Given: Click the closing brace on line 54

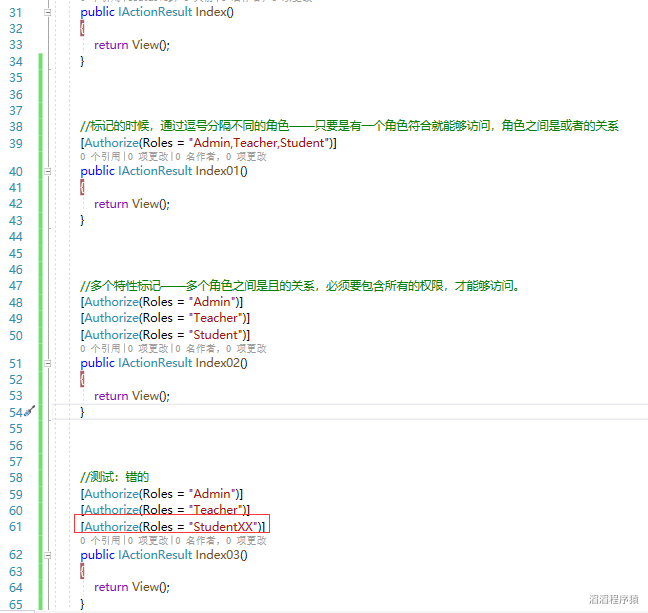Looking at the screenshot, I should (82, 412).
